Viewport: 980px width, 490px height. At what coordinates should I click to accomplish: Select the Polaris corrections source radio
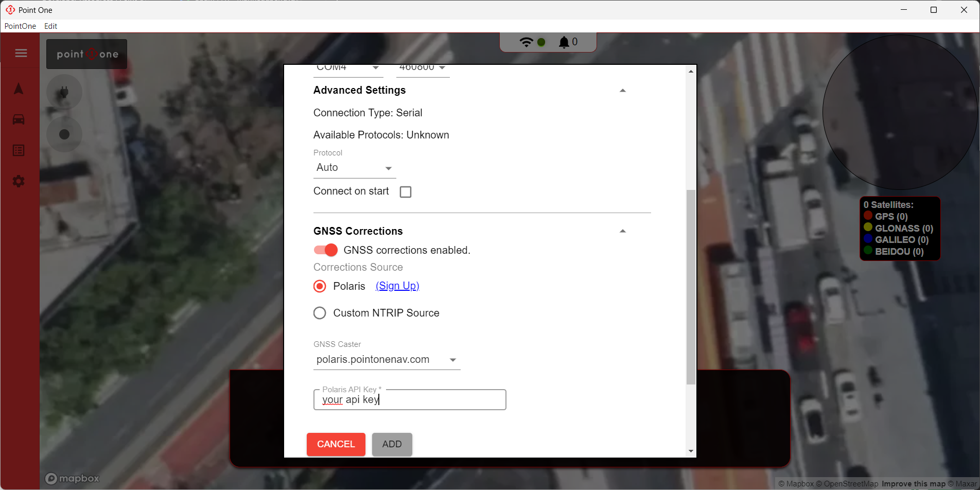click(320, 286)
